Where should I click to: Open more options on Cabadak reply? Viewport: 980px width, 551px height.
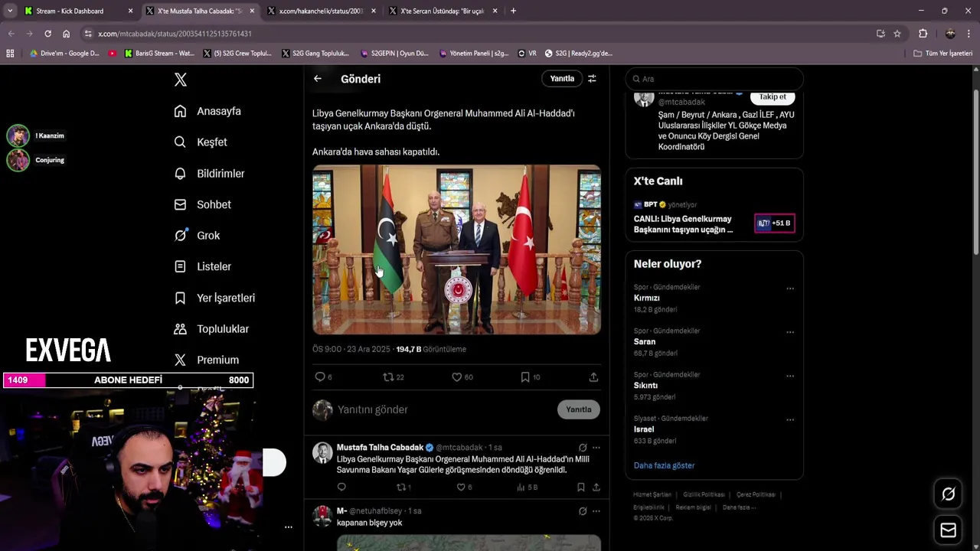tap(596, 447)
